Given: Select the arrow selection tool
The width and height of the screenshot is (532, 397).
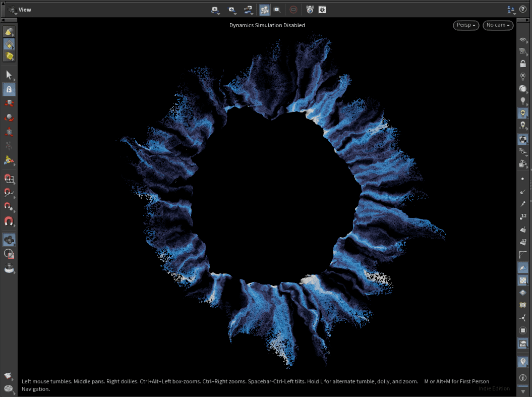Looking at the screenshot, I should (9, 75).
